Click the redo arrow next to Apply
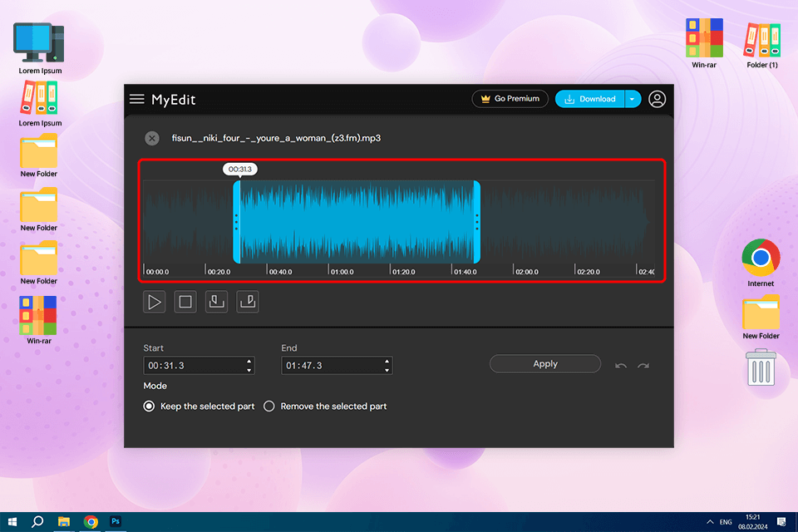 coord(643,366)
